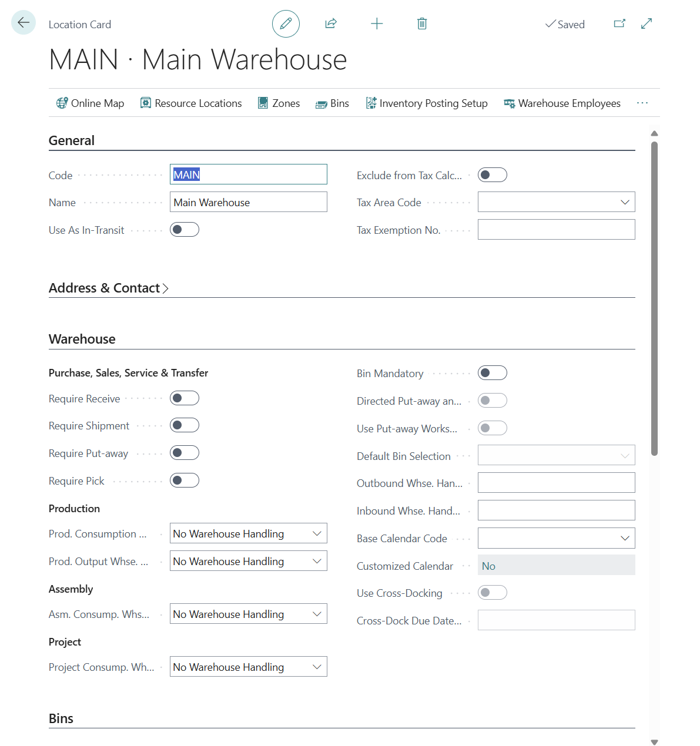Image resolution: width=700 pixels, height=746 pixels.
Task: Click the Resource Locations icon
Action: (146, 103)
